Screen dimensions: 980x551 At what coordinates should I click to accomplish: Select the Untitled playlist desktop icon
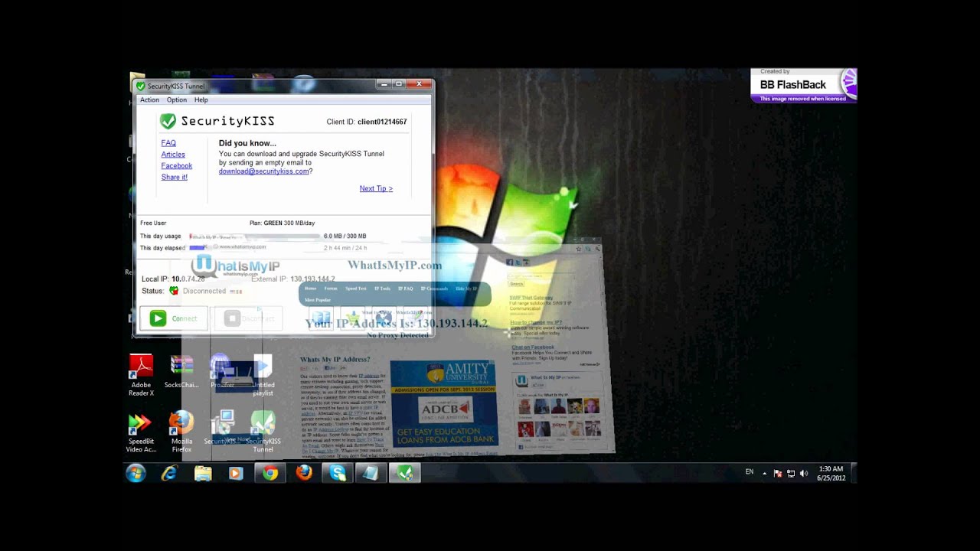[x=263, y=375]
